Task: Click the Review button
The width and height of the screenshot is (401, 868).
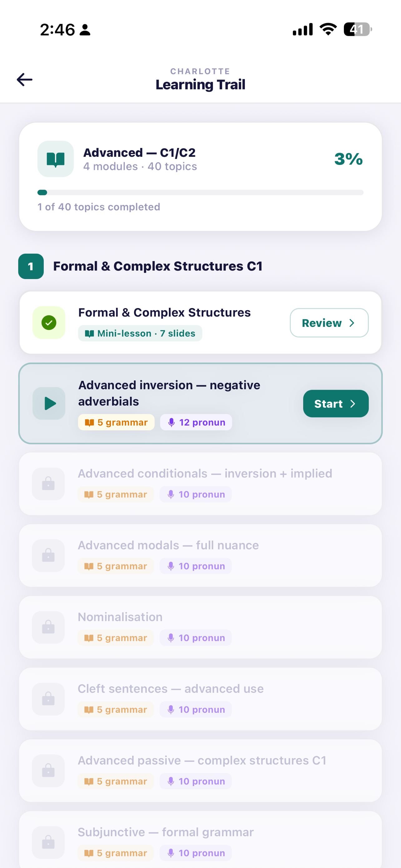Action: coord(329,323)
